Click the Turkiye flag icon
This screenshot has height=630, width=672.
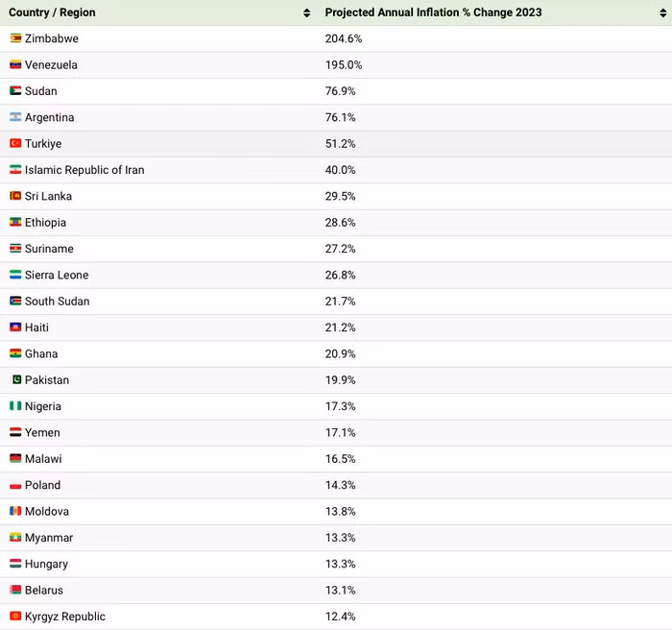click(15, 144)
